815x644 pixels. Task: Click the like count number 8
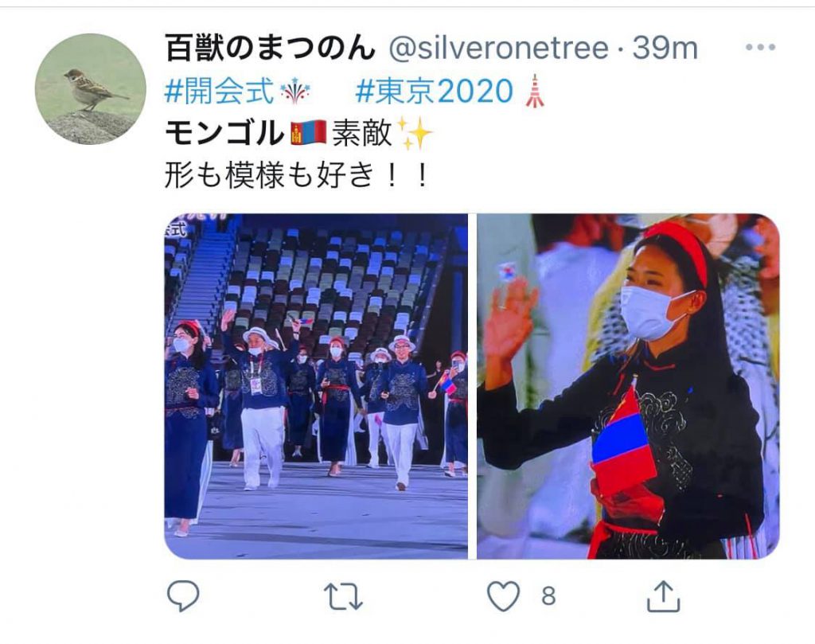click(548, 596)
